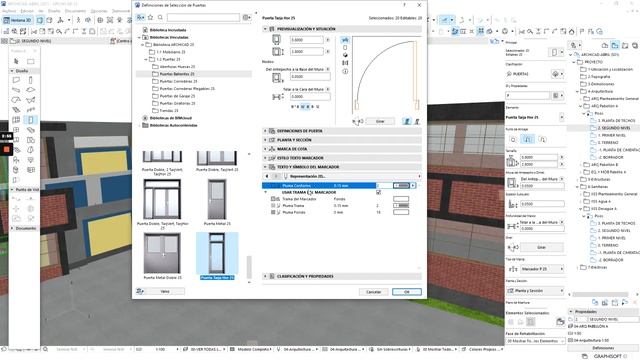Open Mostrar Todos los Elementos rehabilitation dropdown
This screenshot has width=640, height=360.
point(536,341)
